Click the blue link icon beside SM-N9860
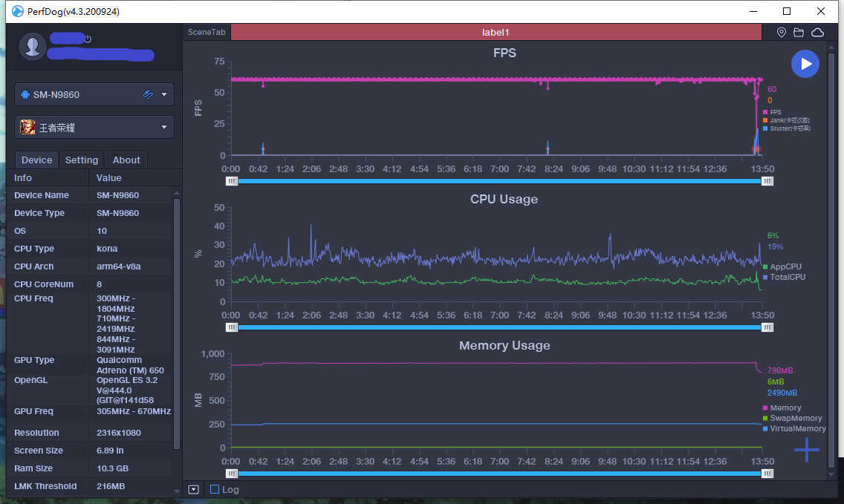 tap(148, 94)
